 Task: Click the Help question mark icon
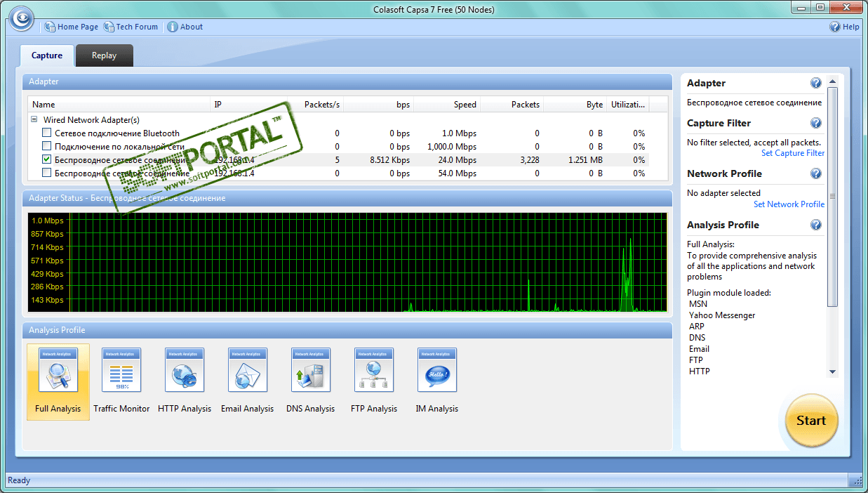click(835, 27)
